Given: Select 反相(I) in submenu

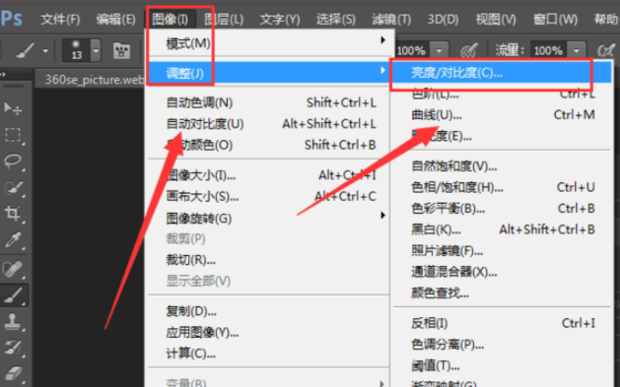Looking at the screenshot, I should [502, 323].
